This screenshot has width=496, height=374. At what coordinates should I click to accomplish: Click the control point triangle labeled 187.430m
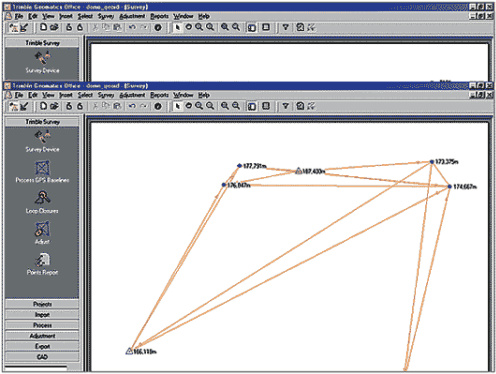(299, 171)
